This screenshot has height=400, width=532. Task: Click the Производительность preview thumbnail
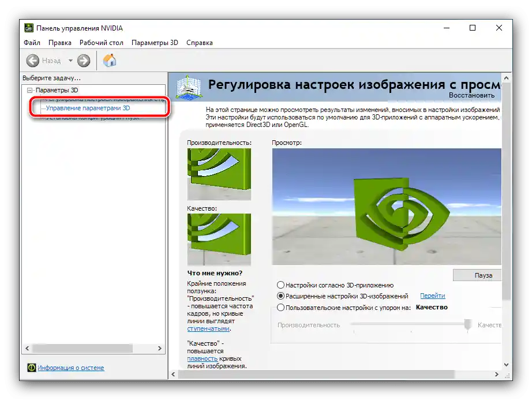(219, 174)
